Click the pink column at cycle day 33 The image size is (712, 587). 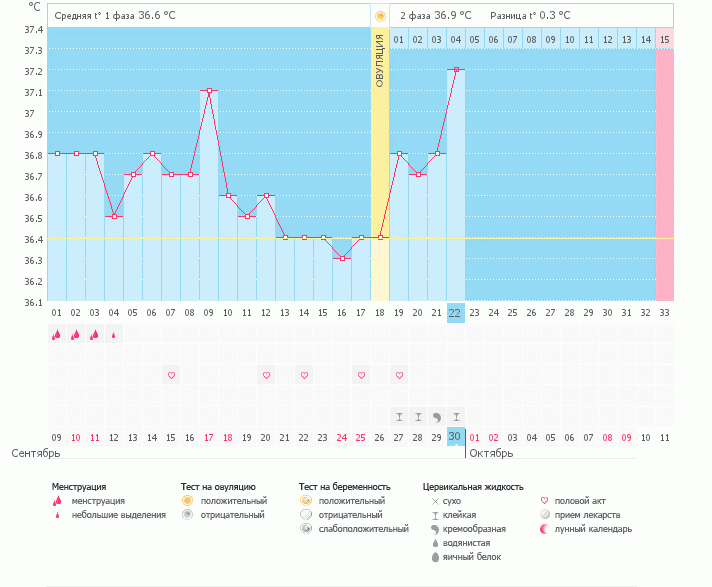tap(664, 170)
